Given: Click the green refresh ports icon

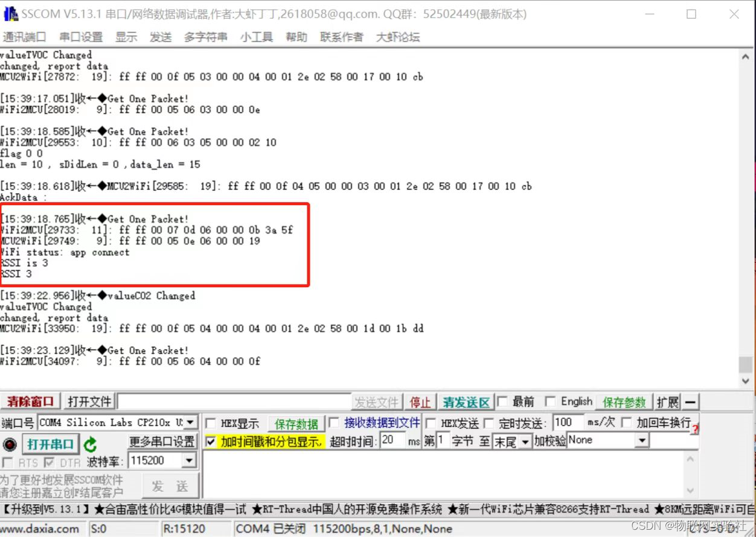Looking at the screenshot, I should [91, 445].
